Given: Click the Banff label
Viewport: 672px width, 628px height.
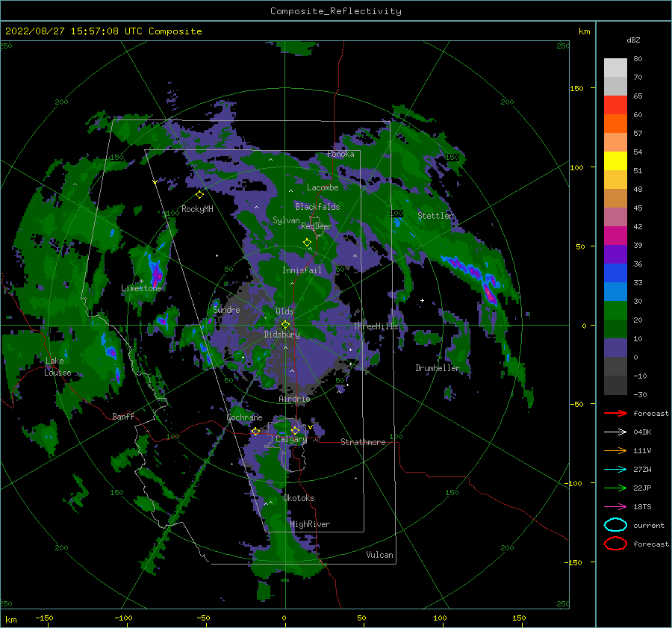Looking at the screenshot, I should [x=123, y=417].
